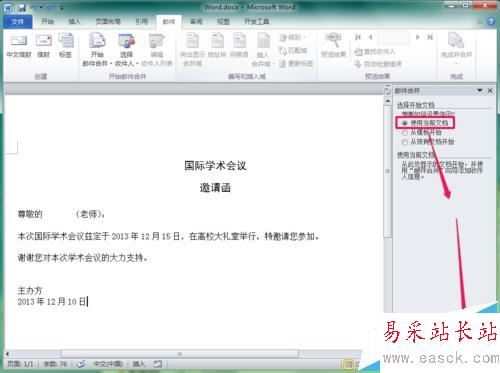Image resolution: width=500 pixels, height=373 pixels.
Task: Click Match Fields (匹配域)
Action: [x=293, y=50]
